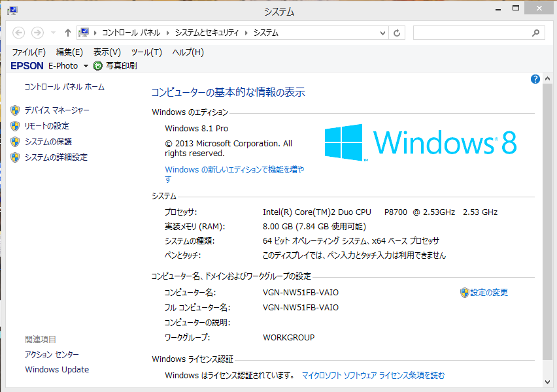The image size is (557, 392).
Task: Click システムとセキュリティ in breadcrumb
Action: (207, 33)
